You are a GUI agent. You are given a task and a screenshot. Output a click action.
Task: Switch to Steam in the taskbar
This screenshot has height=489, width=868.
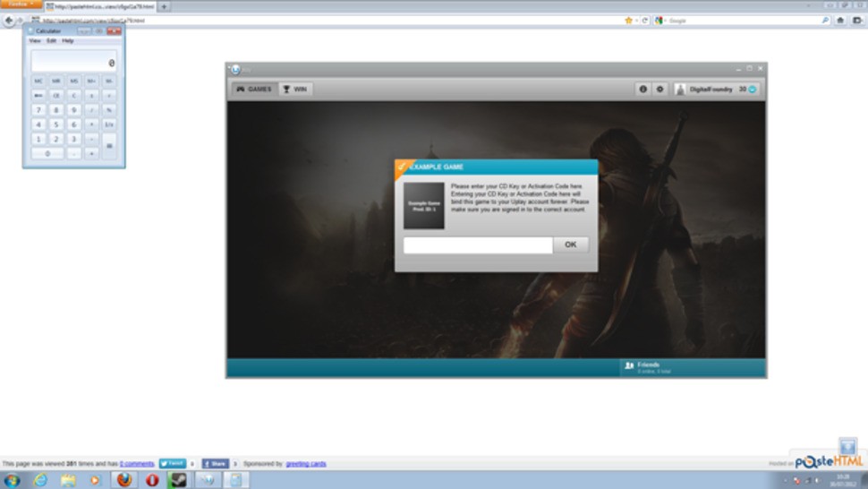178,479
